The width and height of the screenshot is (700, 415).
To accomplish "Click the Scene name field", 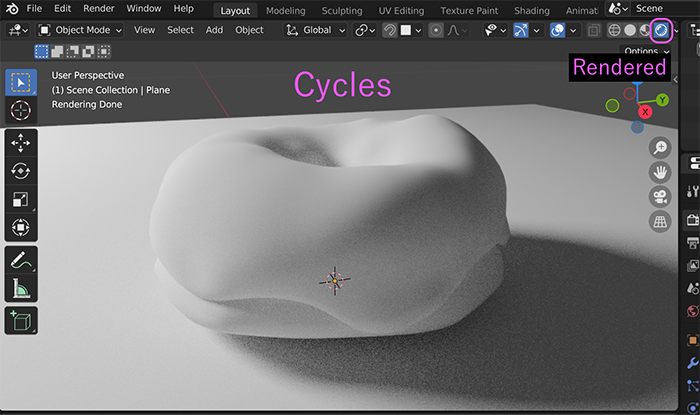I will (665, 8).
